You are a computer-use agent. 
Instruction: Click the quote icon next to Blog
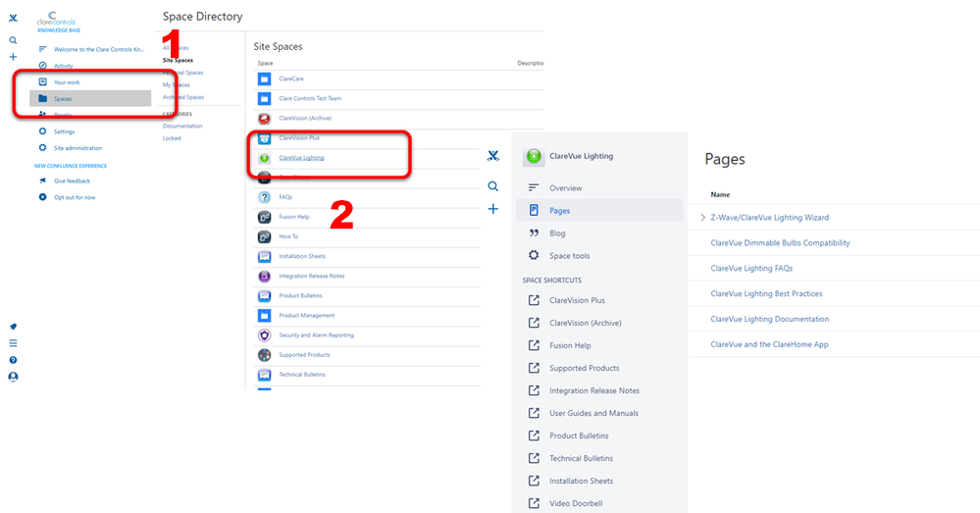click(x=534, y=233)
